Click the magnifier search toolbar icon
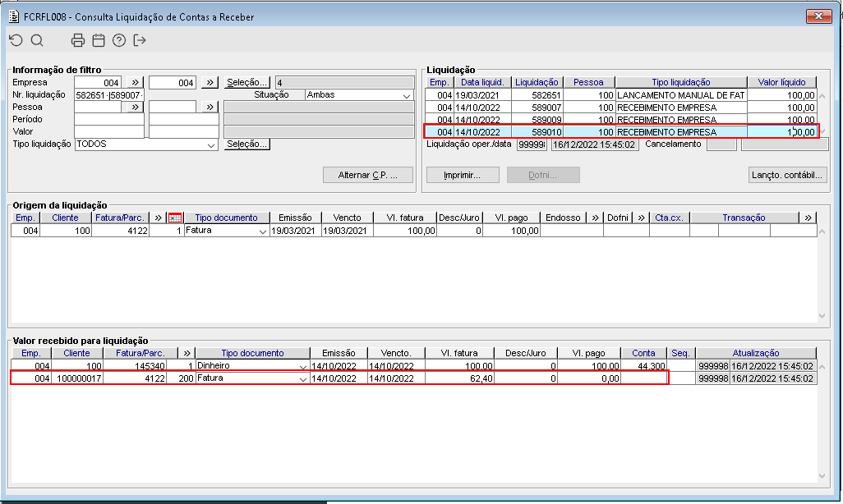 pos(36,40)
